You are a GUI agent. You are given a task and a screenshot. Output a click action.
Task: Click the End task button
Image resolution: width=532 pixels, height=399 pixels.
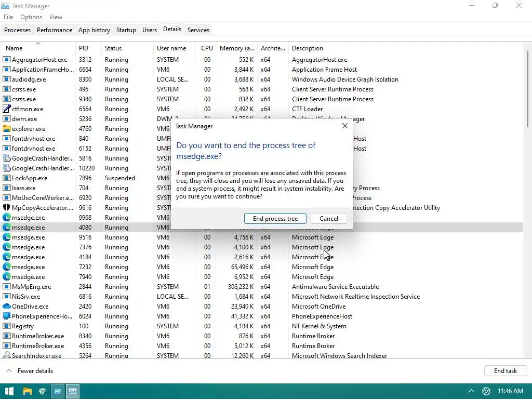point(505,370)
